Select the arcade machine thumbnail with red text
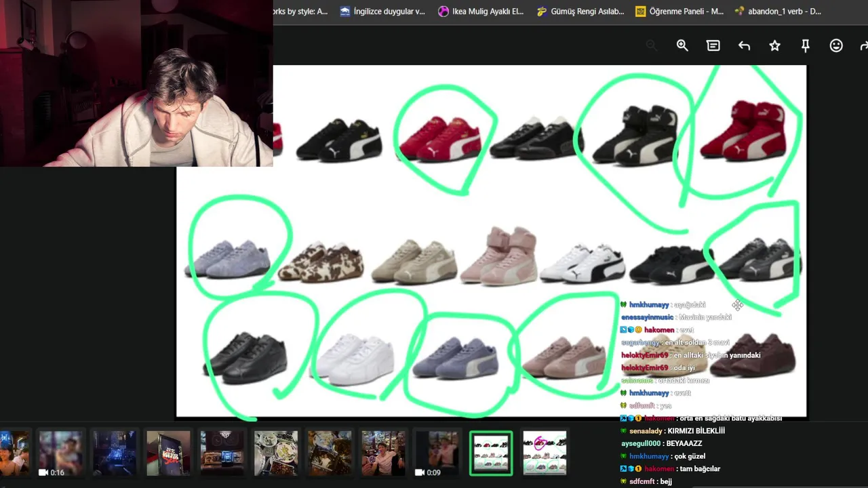This screenshot has height=488, width=868. point(168,453)
